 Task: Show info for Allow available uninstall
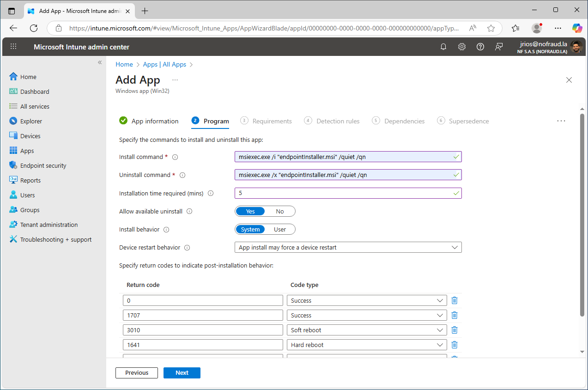[x=189, y=211]
